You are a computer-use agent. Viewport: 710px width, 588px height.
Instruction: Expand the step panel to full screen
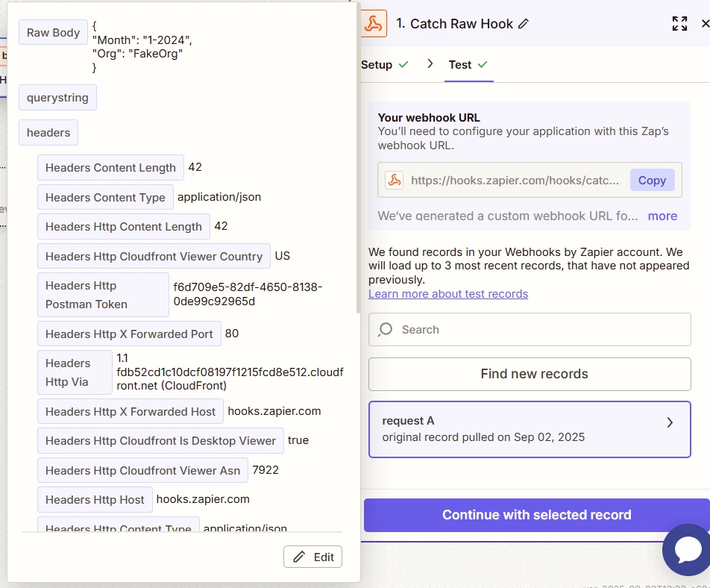[x=679, y=24]
